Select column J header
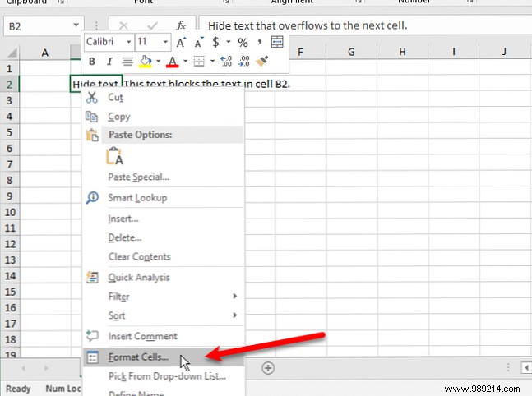The width and height of the screenshot is (532, 396). pyautogui.click(x=504, y=52)
